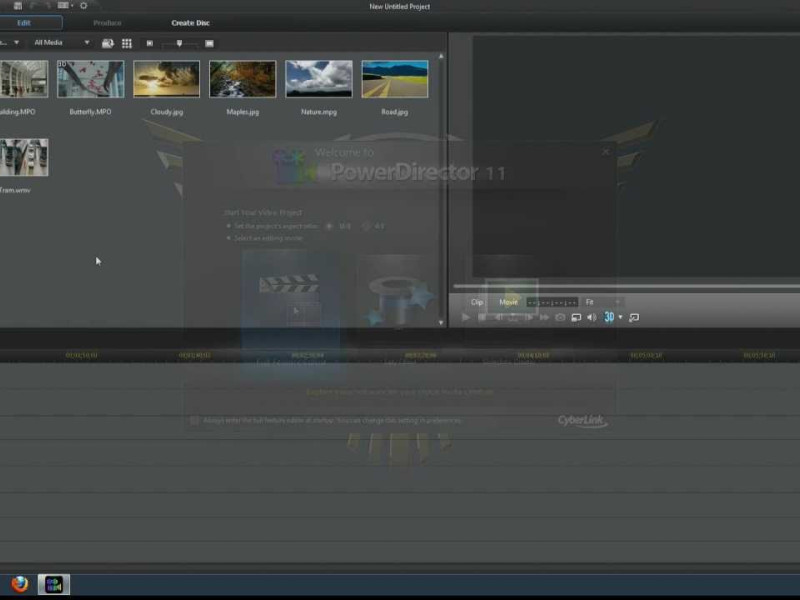Select the Cloudy.jpg thumbnail

166,79
